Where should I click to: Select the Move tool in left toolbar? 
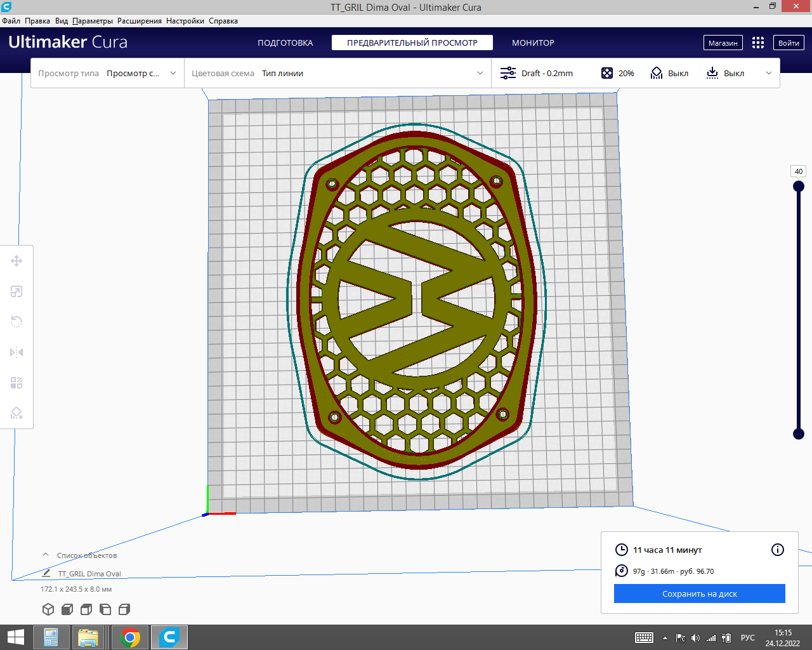[x=16, y=261]
